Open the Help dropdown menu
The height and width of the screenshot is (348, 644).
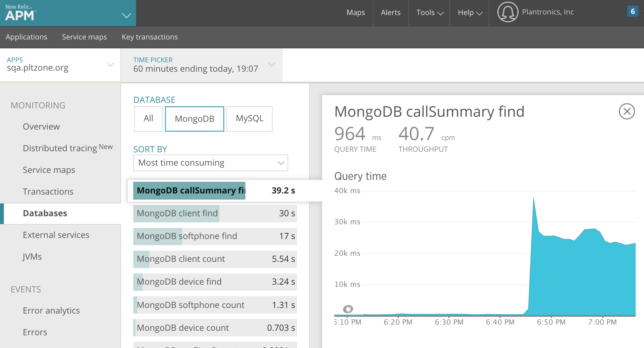click(x=470, y=13)
